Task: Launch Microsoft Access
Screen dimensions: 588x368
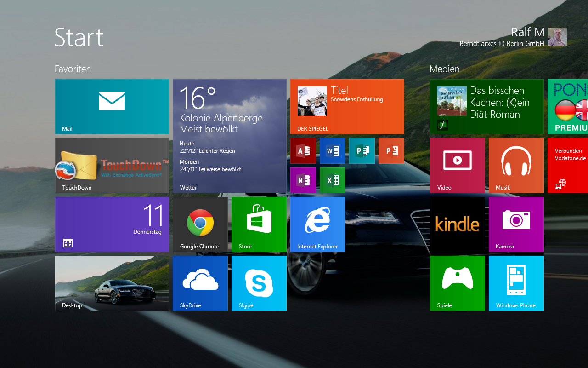Action: [303, 151]
